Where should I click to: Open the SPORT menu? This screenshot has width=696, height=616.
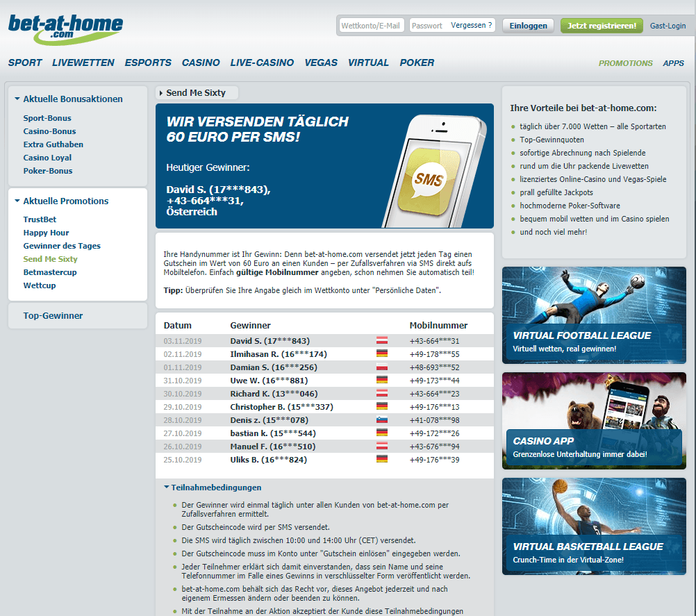point(25,63)
